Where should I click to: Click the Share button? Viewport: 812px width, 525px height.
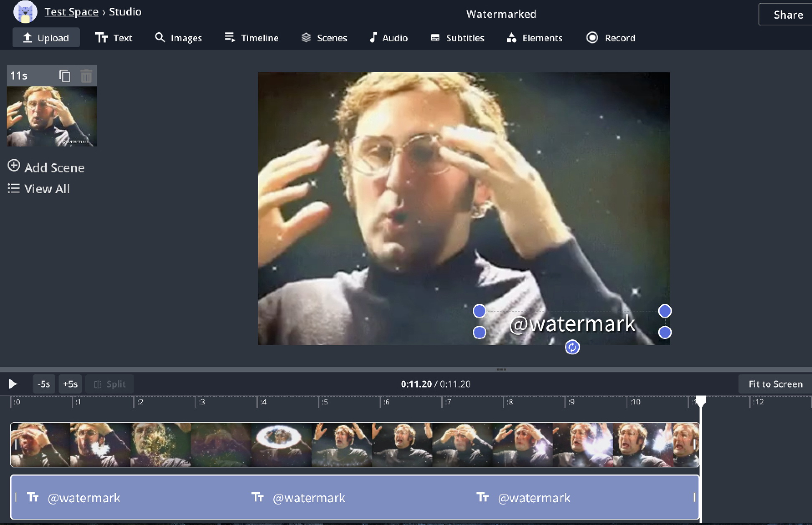[788, 15]
